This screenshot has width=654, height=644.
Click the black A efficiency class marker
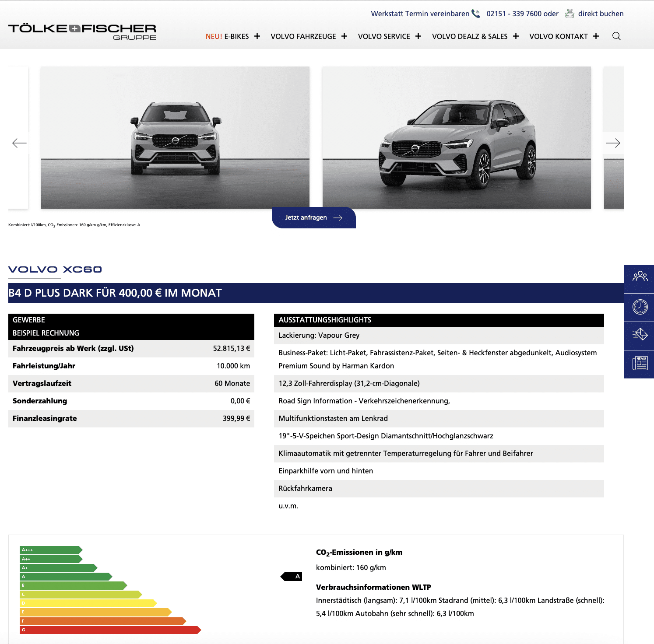291,577
